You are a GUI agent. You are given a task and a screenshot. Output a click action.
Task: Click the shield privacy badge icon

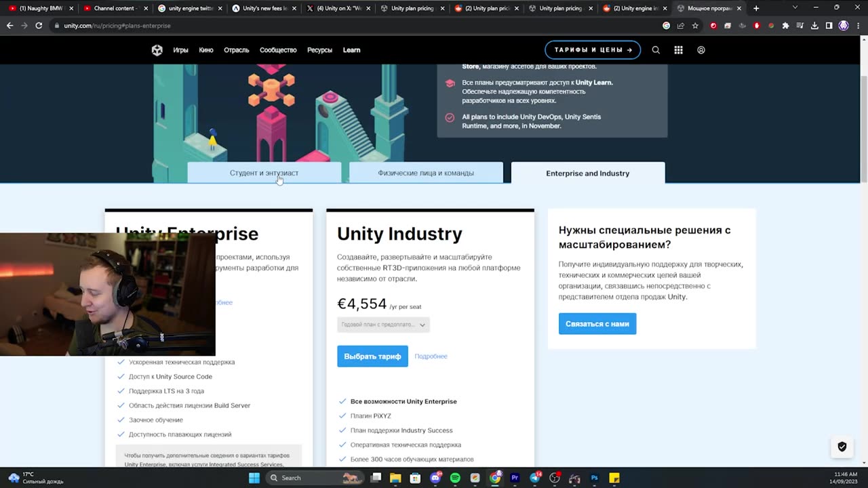point(842,447)
